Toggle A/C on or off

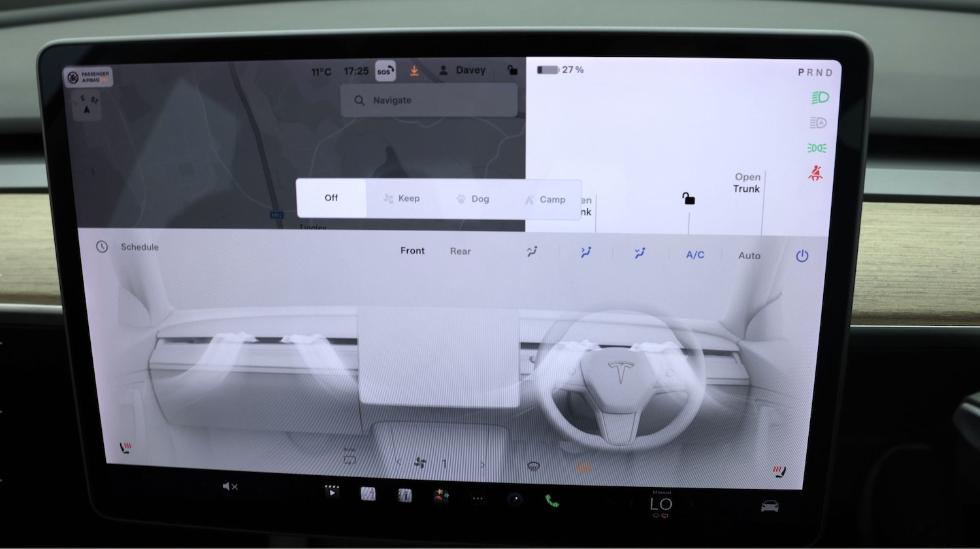(694, 255)
